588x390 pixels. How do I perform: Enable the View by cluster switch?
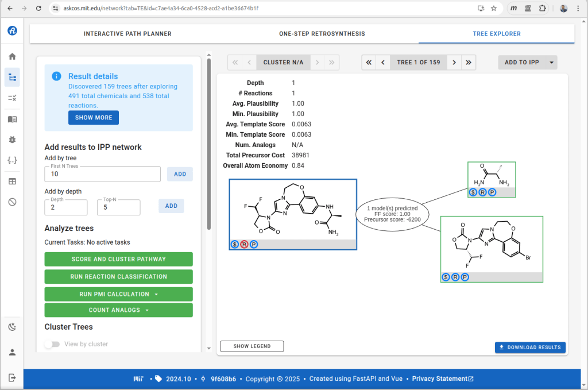pyautogui.click(x=52, y=344)
